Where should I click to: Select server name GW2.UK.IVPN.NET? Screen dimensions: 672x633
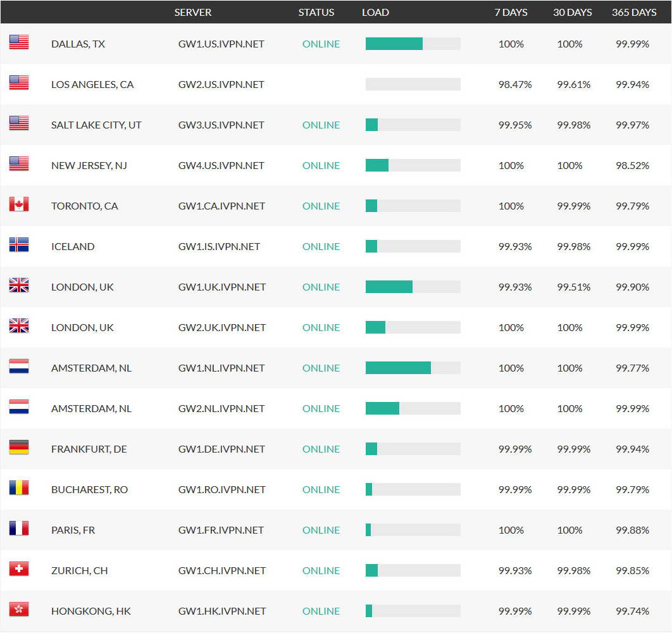(x=222, y=328)
